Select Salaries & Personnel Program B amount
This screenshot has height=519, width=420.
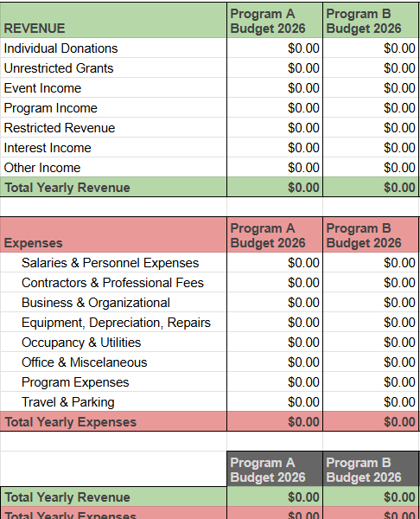click(371, 262)
